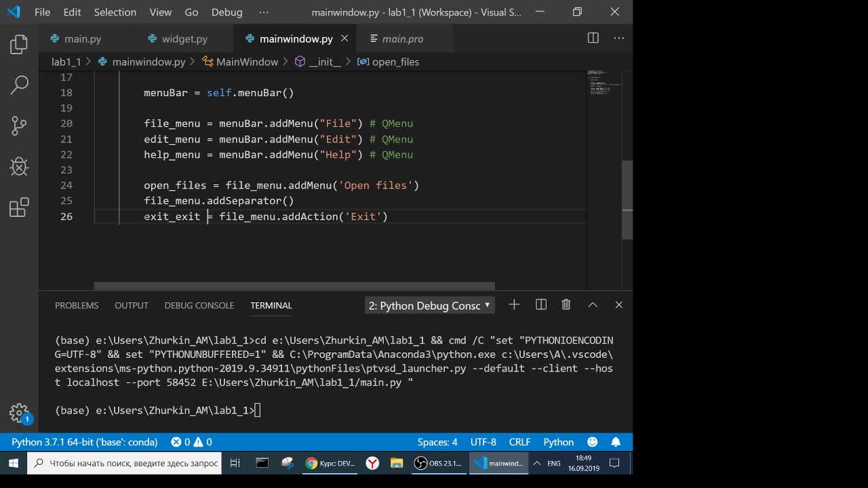Split the terminal pane
Screen dimensions: 868x488
(541, 305)
